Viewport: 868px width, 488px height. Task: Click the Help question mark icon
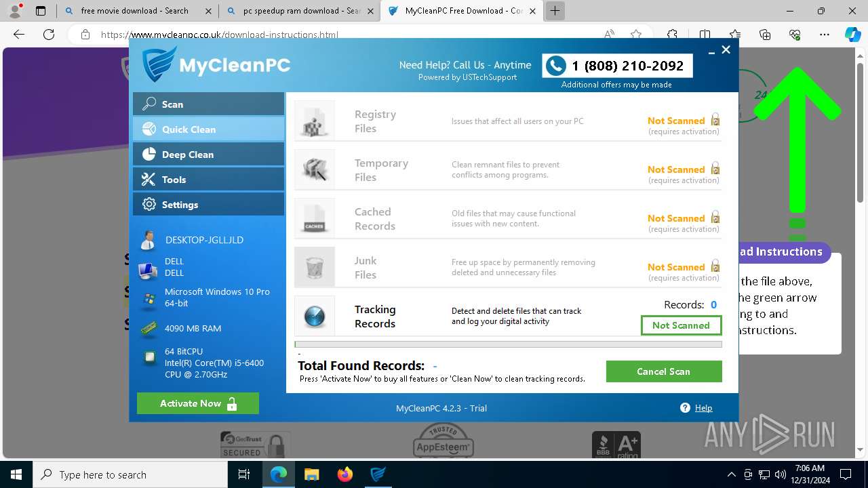686,408
